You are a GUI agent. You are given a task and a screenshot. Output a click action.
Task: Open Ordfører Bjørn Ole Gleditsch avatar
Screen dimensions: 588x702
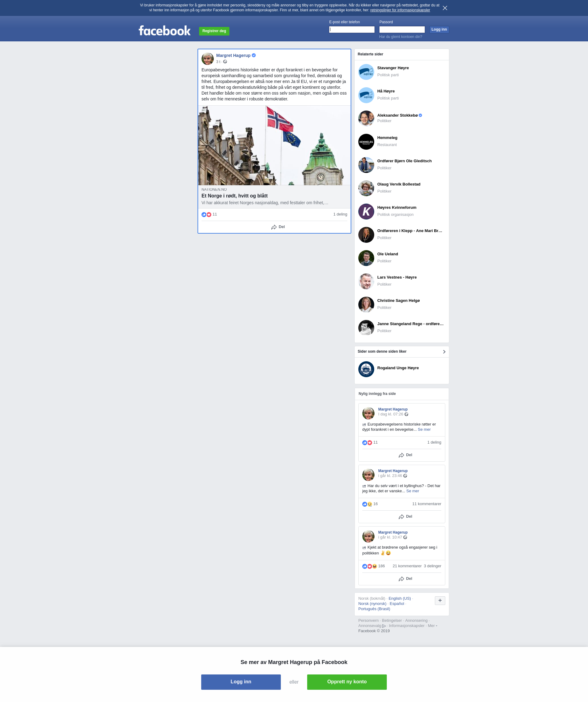point(366,165)
